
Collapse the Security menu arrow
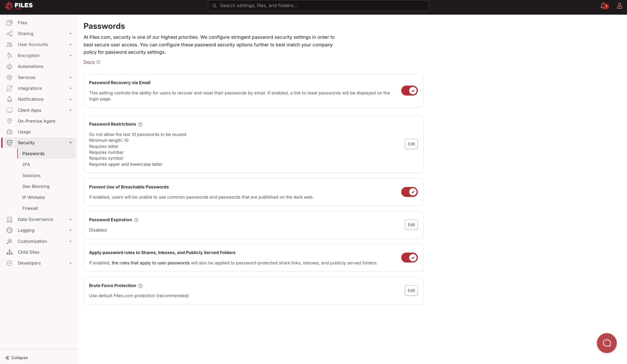coord(71,143)
